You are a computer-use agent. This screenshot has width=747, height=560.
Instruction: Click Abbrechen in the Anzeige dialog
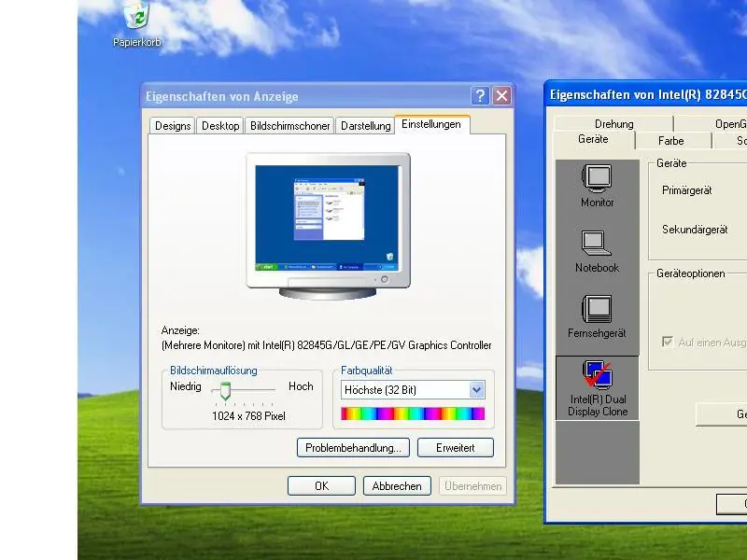click(397, 486)
